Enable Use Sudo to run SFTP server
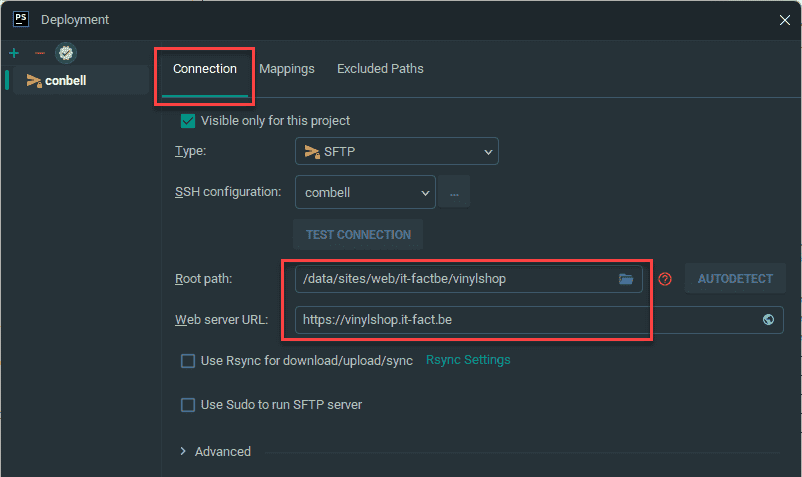This screenshot has height=477, width=802. pyautogui.click(x=188, y=405)
